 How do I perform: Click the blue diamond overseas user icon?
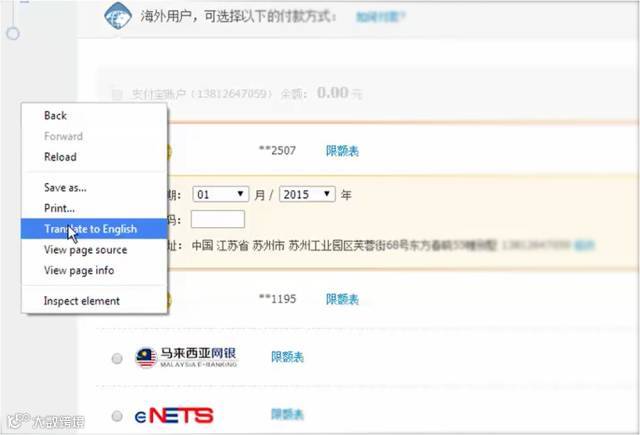point(118,16)
